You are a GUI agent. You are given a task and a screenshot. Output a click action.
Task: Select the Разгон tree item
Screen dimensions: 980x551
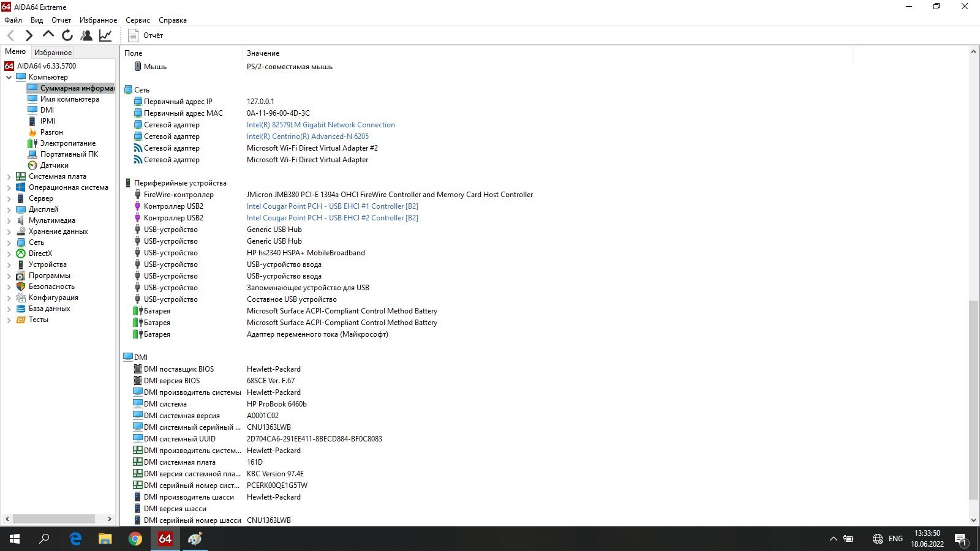tap(51, 132)
